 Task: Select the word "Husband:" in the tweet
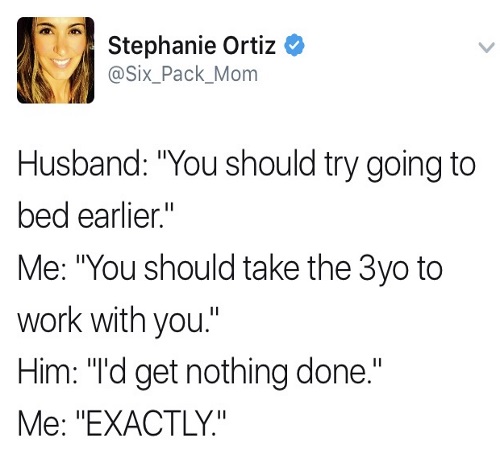[x=80, y=164]
